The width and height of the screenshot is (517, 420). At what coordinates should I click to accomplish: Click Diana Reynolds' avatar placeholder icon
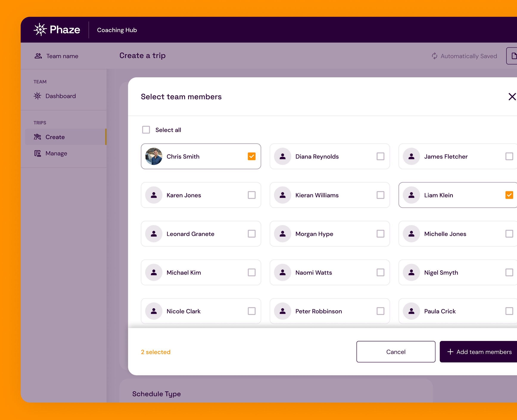pos(282,157)
